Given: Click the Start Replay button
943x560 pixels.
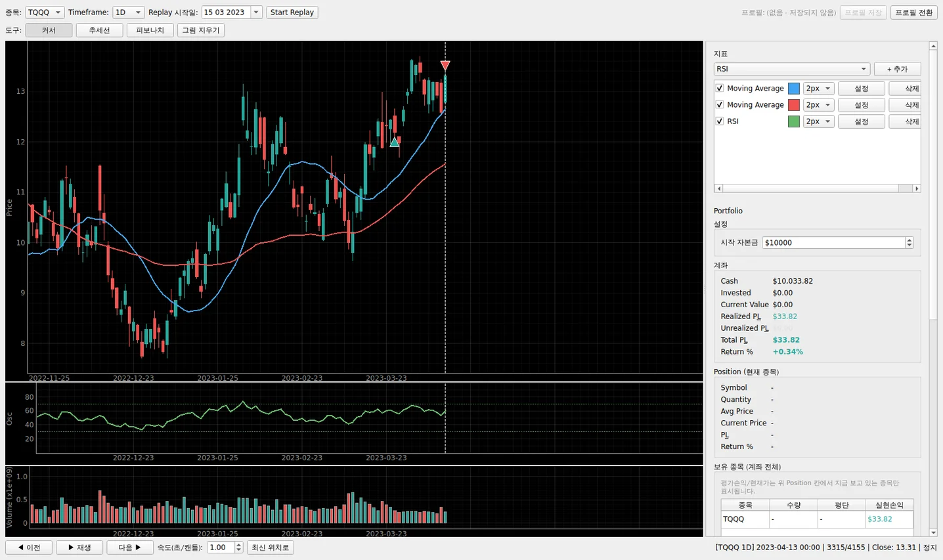Looking at the screenshot, I should click(x=292, y=12).
